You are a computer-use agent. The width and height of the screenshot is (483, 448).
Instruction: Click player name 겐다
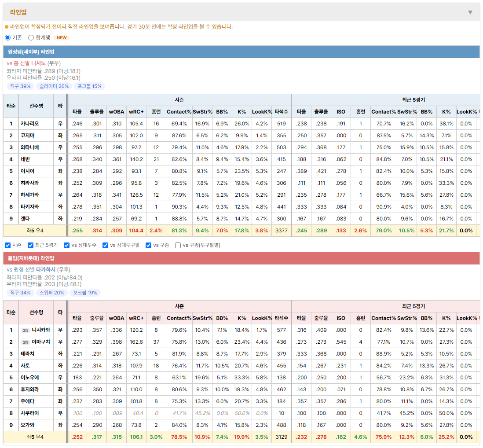tap(25, 219)
